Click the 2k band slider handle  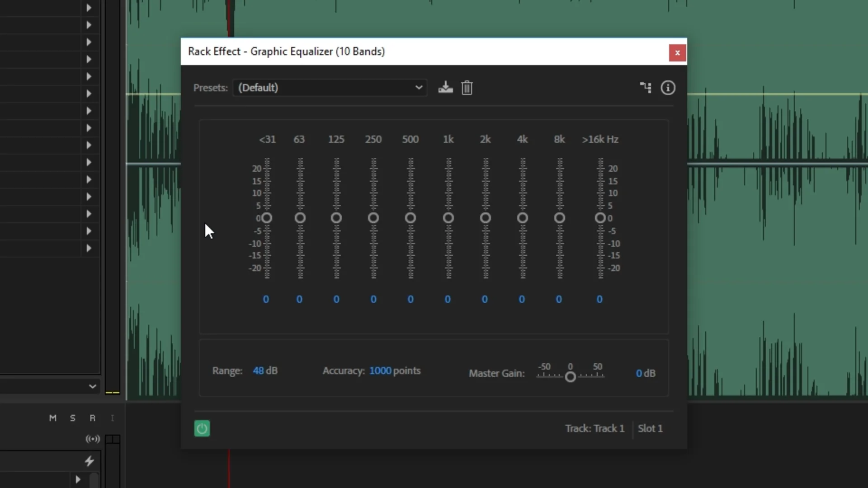tap(486, 218)
